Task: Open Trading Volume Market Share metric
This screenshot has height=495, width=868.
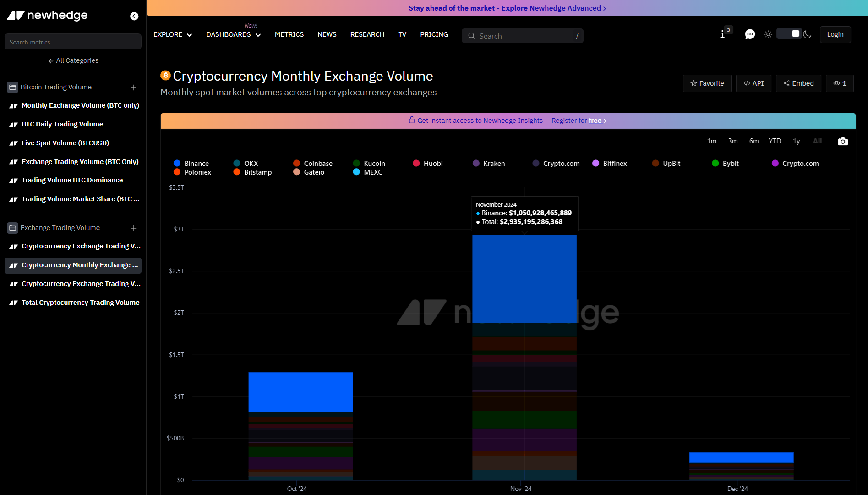Action: coord(73,199)
